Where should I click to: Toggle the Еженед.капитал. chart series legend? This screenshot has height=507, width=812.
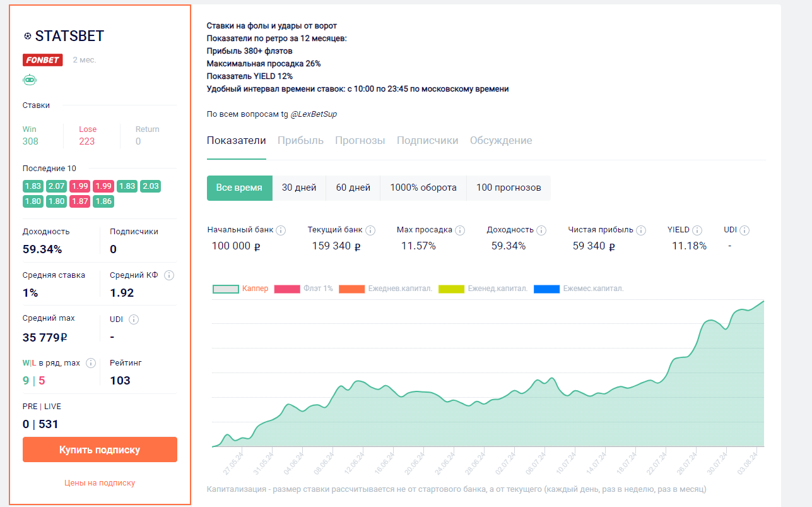pos(483,289)
